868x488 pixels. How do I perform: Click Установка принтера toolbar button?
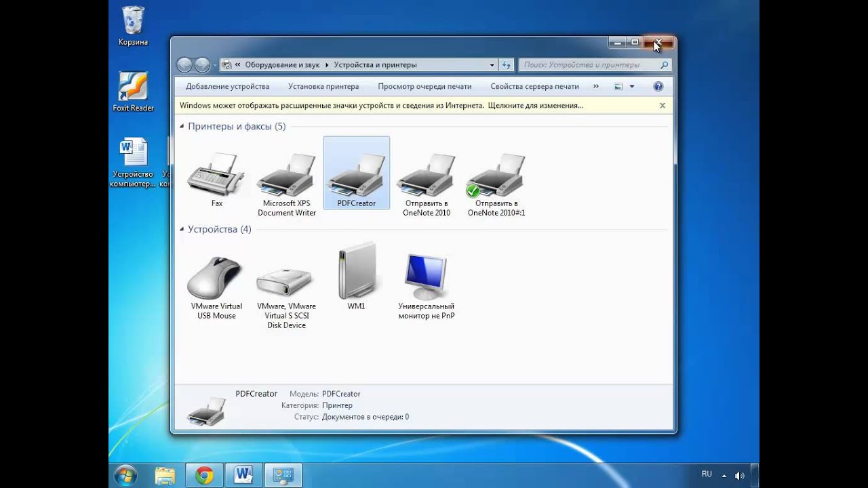click(323, 87)
